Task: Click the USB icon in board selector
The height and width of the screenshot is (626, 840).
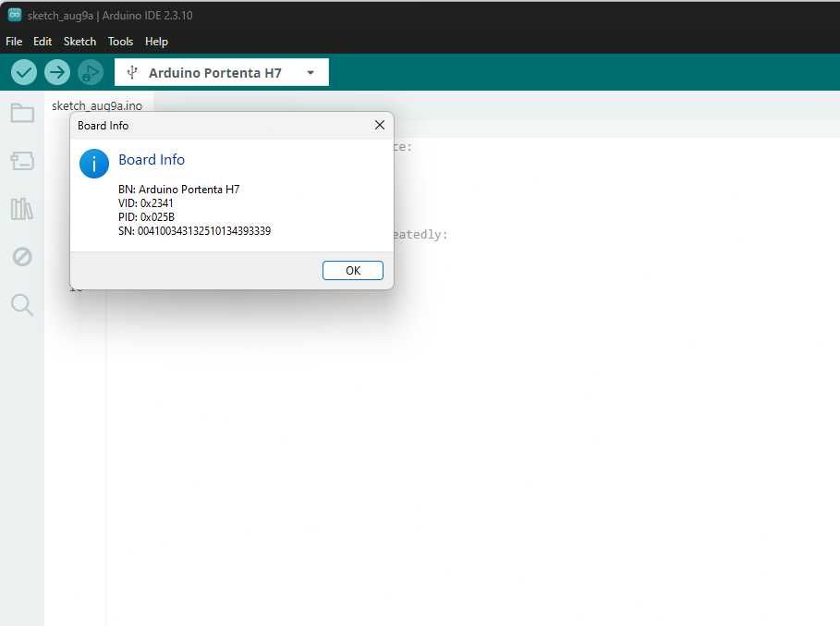Action: tap(132, 72)
